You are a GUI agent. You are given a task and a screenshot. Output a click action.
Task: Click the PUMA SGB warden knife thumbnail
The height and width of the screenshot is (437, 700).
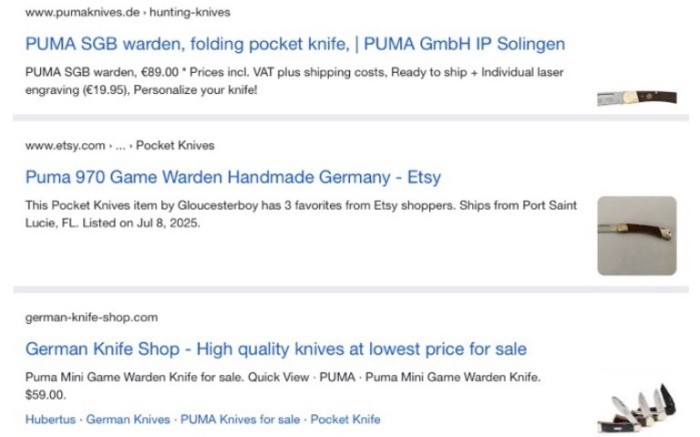[637, 98]
